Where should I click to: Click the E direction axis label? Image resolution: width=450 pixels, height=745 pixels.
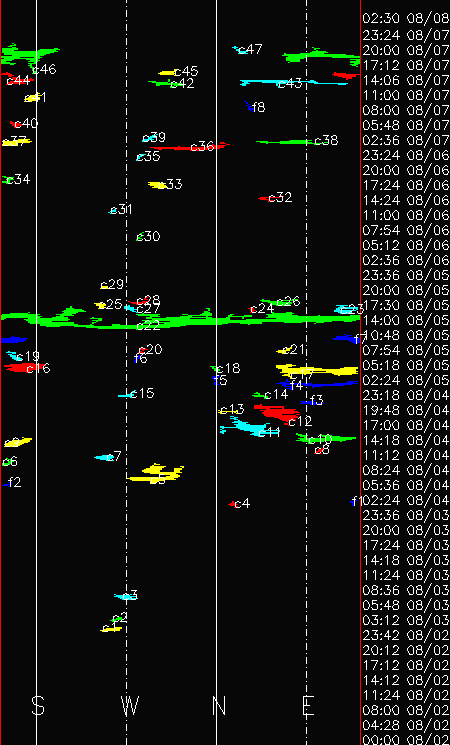[x=308, y=706]
